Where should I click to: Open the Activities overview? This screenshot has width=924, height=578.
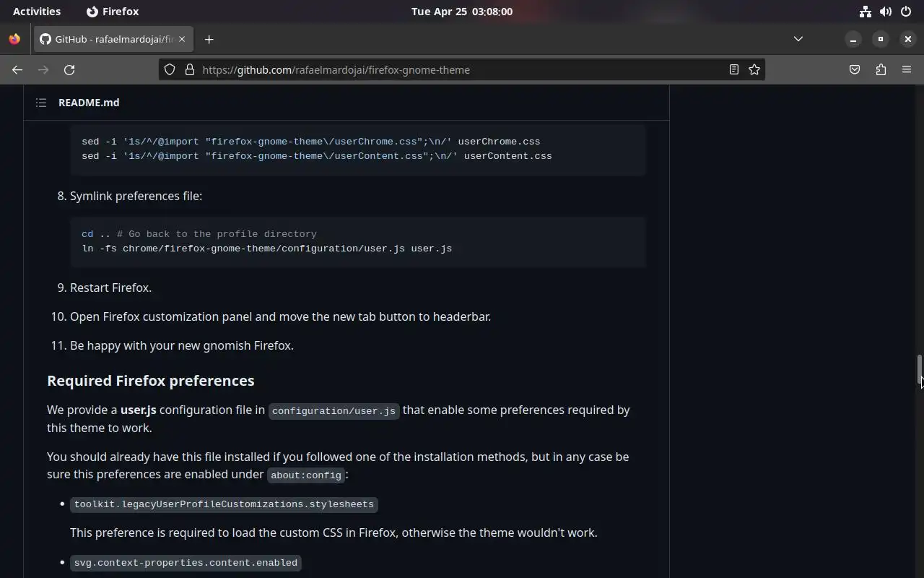point(37,12)
